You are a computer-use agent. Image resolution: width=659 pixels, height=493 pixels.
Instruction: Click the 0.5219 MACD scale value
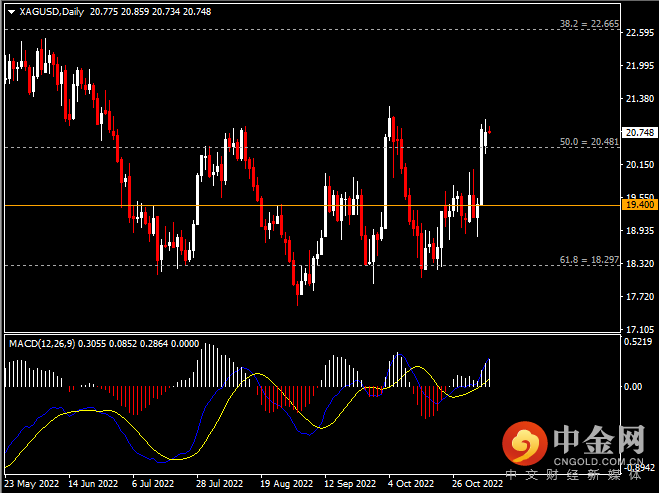638,342
